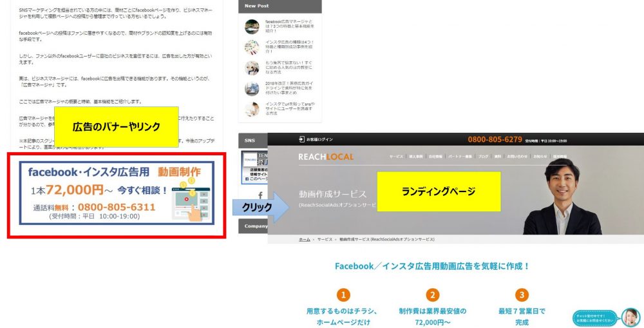644x328 pixels.
Task: Click the 動画作成サービス hero title
Action: coord(333,194)
